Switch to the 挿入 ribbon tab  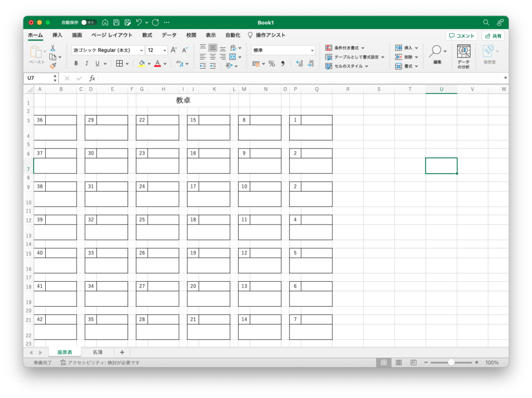(x=57, y=35)
